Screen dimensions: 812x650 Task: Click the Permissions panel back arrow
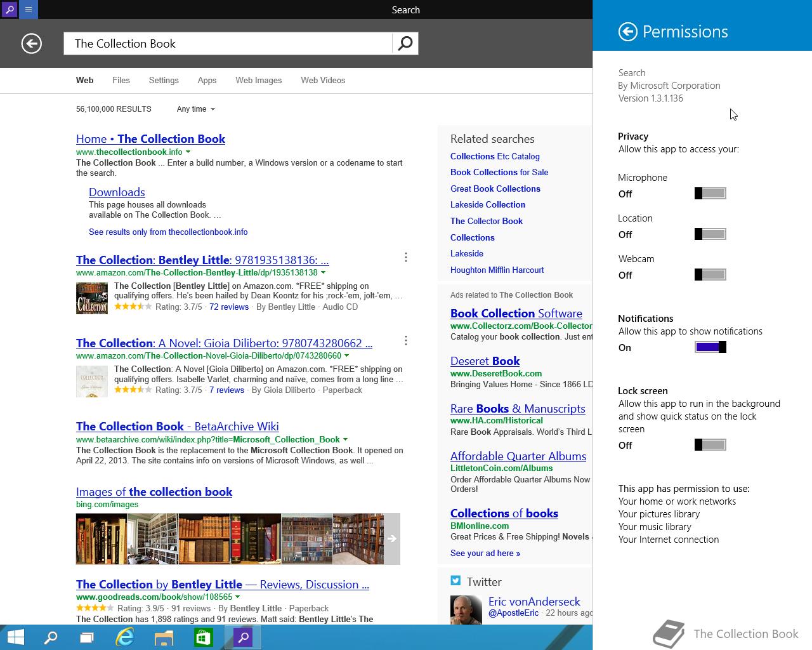[627, 32]
